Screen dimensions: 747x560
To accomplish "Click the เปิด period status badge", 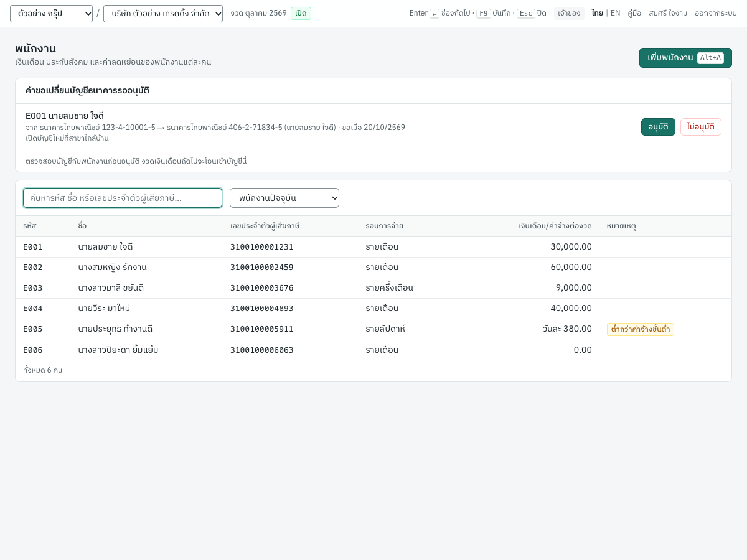I will click(x=301, y=13).
